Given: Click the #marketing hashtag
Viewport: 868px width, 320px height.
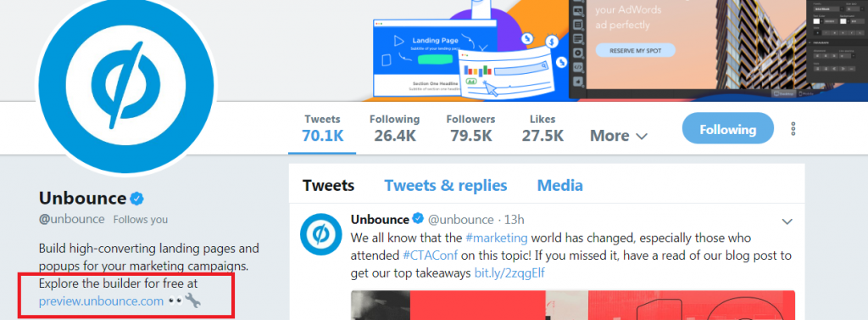Looking at the screenshot, I should point(497,238).
